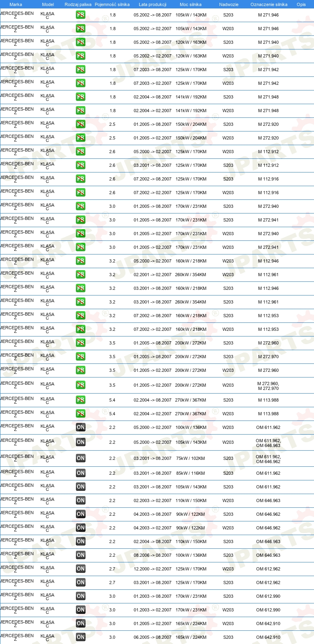This screenshot has height=644, width=314.
Task: Click the ON diesel icon in the 100kW W203 OM 611.962 row
Action: pos(81,427)
